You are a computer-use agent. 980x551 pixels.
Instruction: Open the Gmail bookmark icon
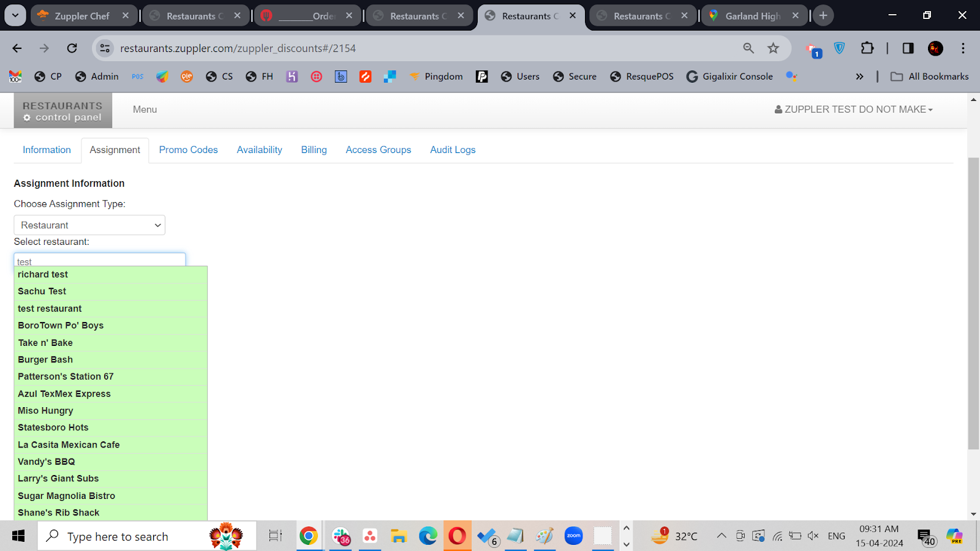[x=15, y=77]
